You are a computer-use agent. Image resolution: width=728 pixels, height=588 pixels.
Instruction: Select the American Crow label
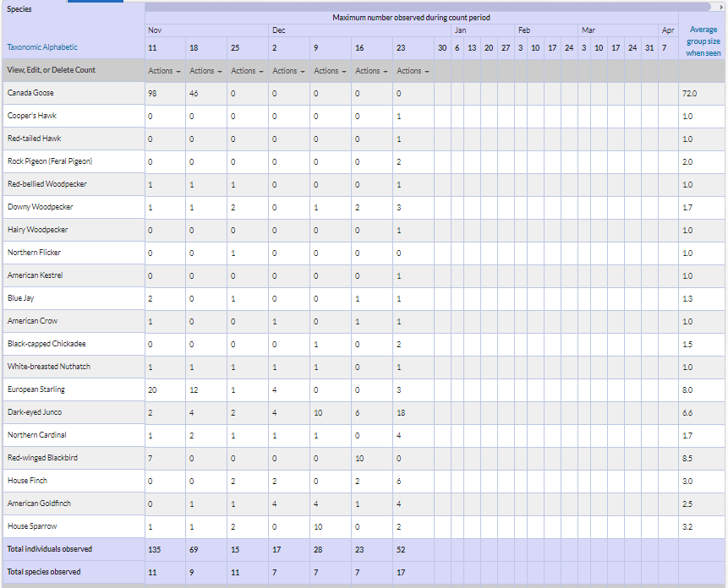pyautogui.click(x=32, y=321)
